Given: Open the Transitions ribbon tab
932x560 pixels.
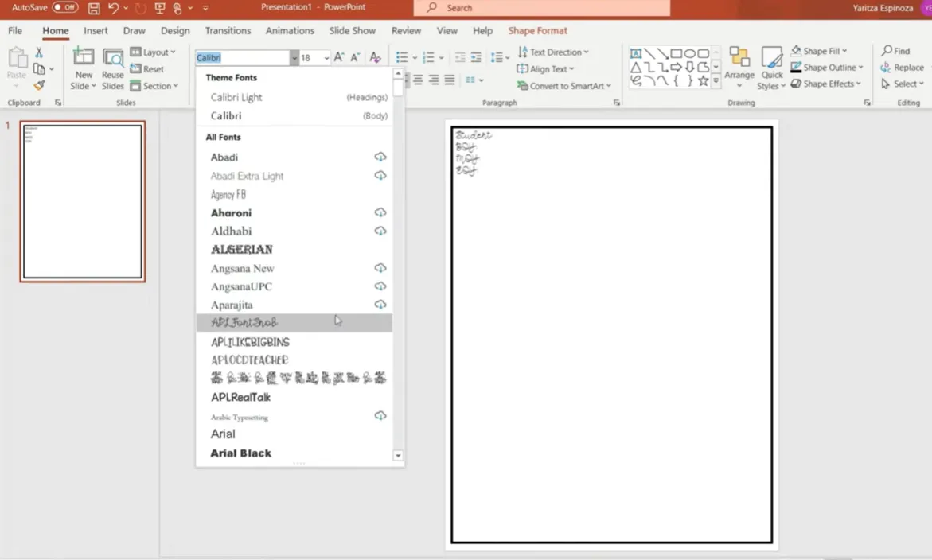Looking at the screenshot, I should point(228,30).
